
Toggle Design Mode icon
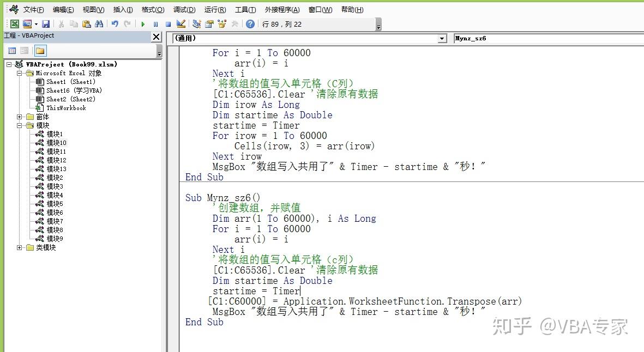[180, 24]
